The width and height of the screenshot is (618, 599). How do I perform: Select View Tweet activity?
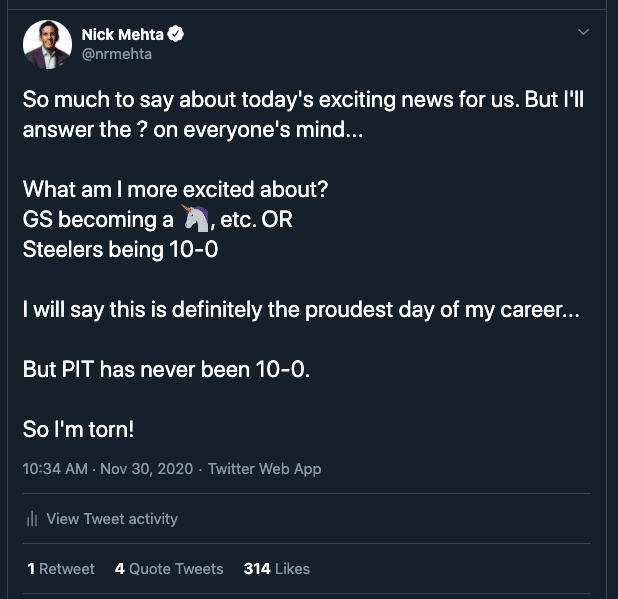pos(111,519)
